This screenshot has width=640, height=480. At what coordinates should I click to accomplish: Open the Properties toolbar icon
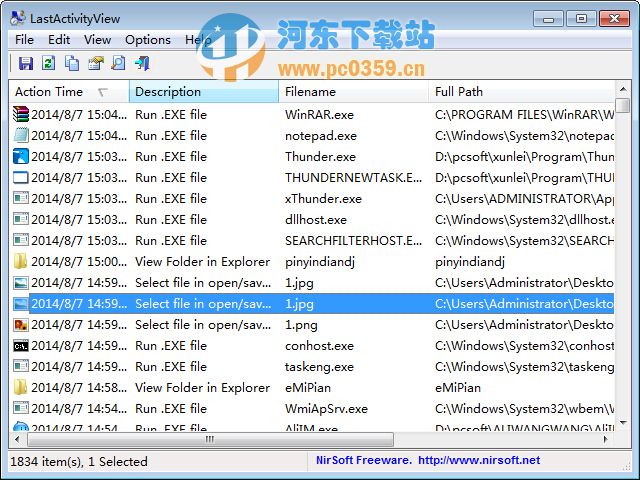click(96, 63)
